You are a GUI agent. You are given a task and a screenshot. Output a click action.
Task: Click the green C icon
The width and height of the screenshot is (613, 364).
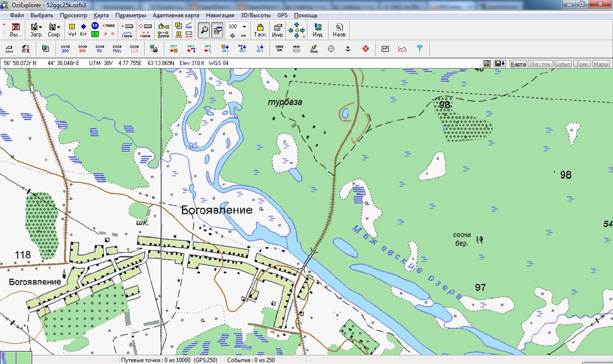pos(95,34)
